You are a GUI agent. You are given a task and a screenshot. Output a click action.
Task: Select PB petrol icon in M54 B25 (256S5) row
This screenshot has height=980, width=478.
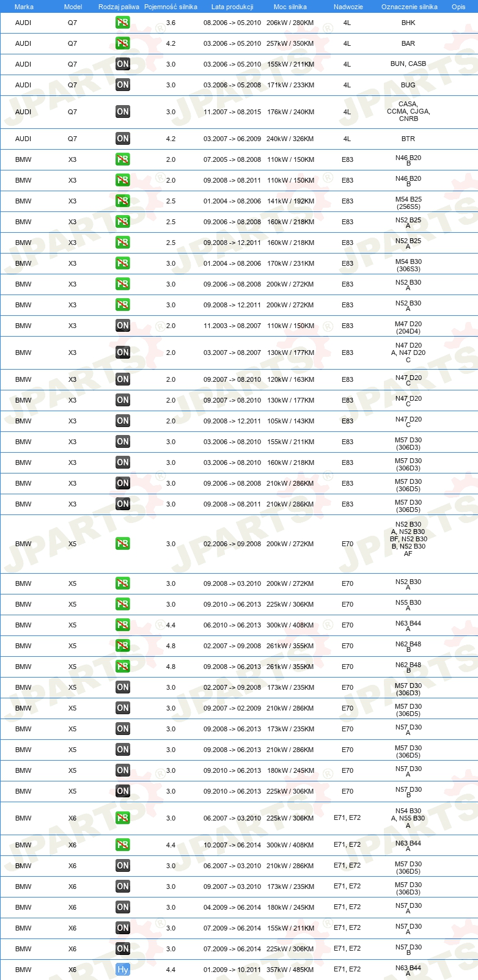pyautogui.click(x=123, y=201)
